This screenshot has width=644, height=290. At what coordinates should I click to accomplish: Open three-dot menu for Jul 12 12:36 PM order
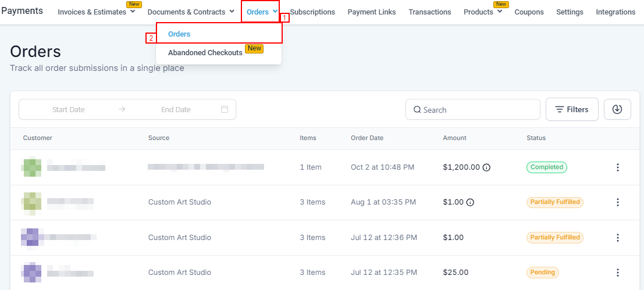pyautogui.click(x=617, y=237)
